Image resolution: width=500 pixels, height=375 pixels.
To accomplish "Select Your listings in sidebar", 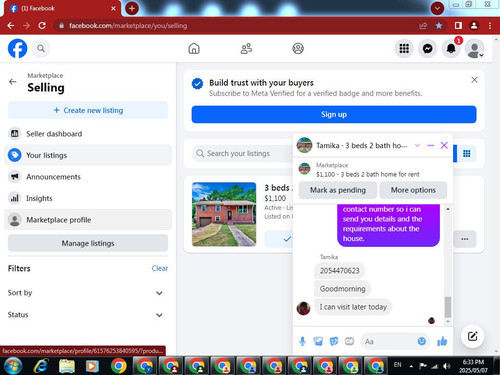I will click(x=88, y=155).
